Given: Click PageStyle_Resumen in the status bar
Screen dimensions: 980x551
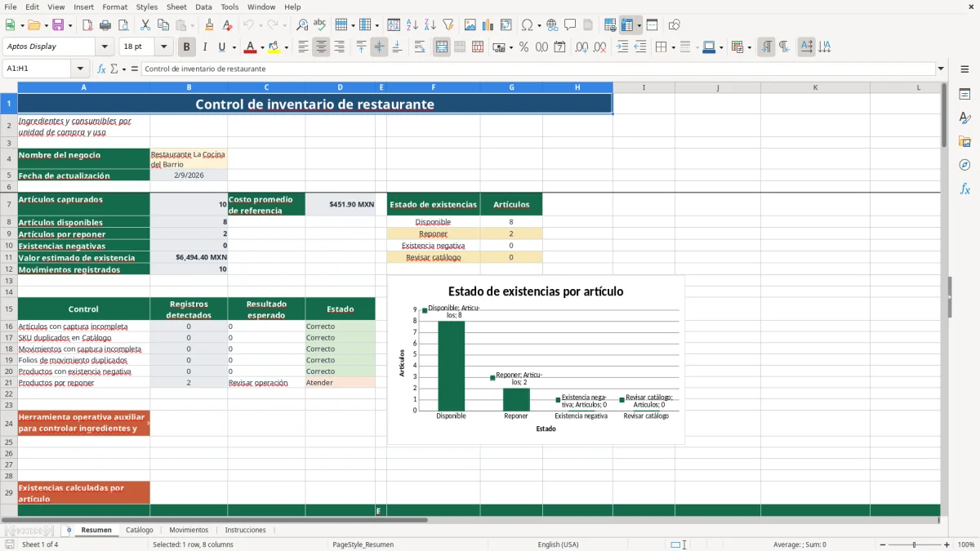Looking at the screenshot, I should (x=363, y=544).
